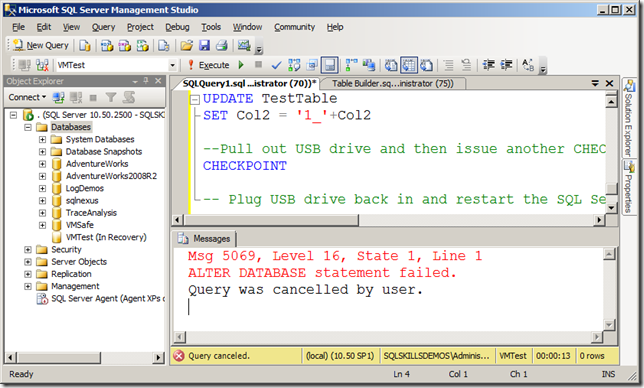Screen dimensions: 644x388
Task: Open an Analysis Services MDX Query
Action: pos(107,45)
